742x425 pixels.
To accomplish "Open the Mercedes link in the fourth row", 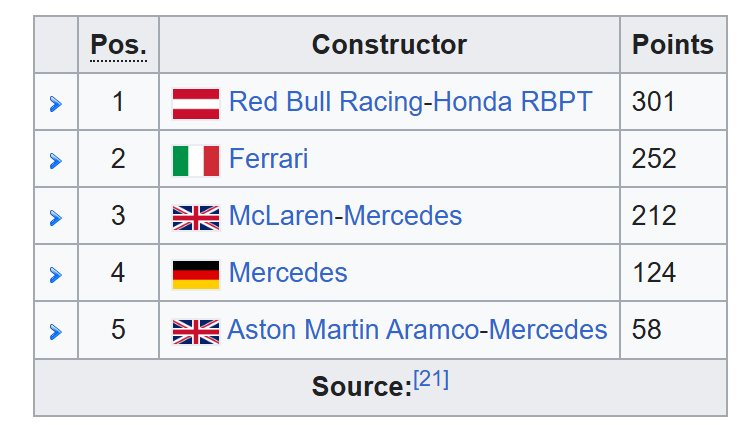I will coord(288,273).
